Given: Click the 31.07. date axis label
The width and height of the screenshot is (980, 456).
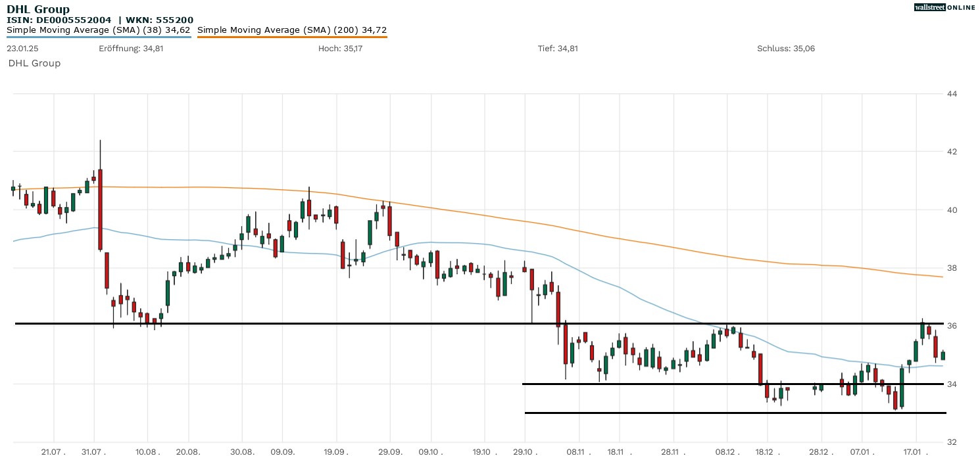Looking at the screenshot, I should [x=95, y=452].
